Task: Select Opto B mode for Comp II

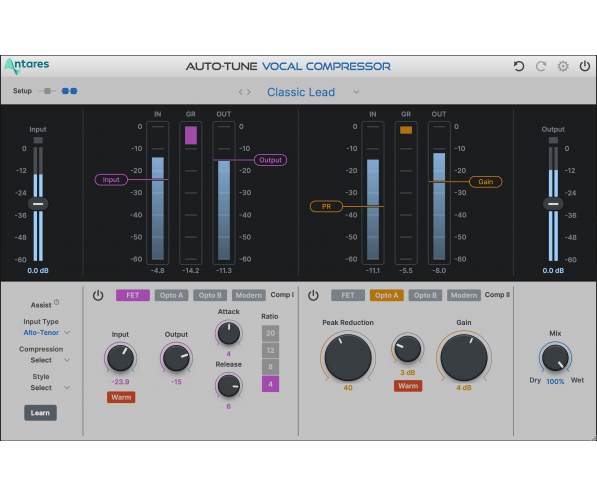Action: click(x=425, y=296)
